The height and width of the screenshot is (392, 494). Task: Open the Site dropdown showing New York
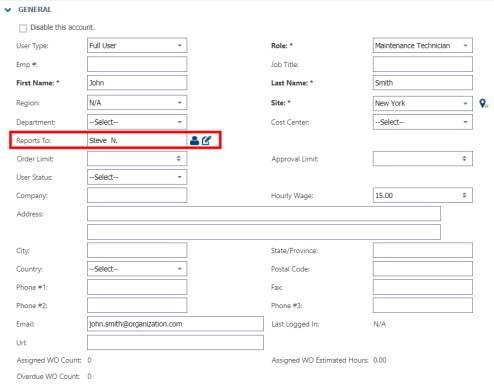pos(423,103)
